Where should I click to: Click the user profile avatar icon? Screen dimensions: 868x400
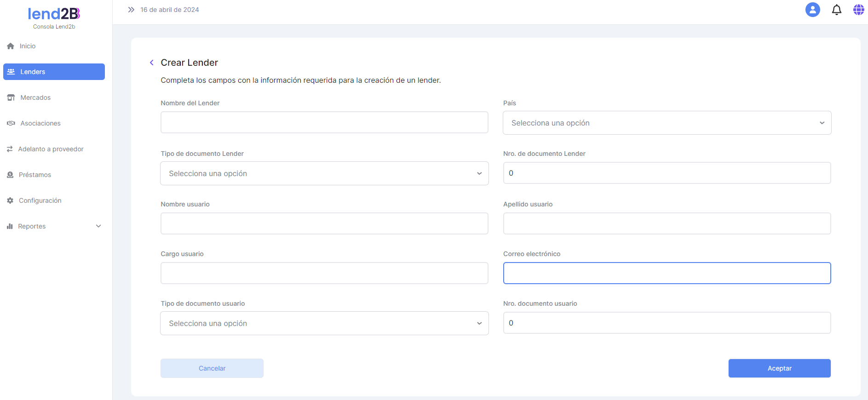point(812,10)
